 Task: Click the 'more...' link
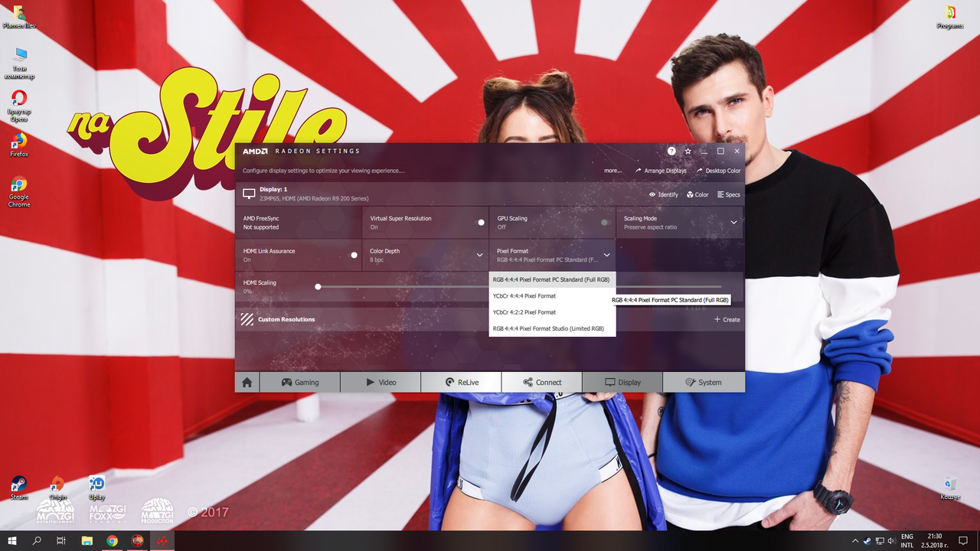612,171
